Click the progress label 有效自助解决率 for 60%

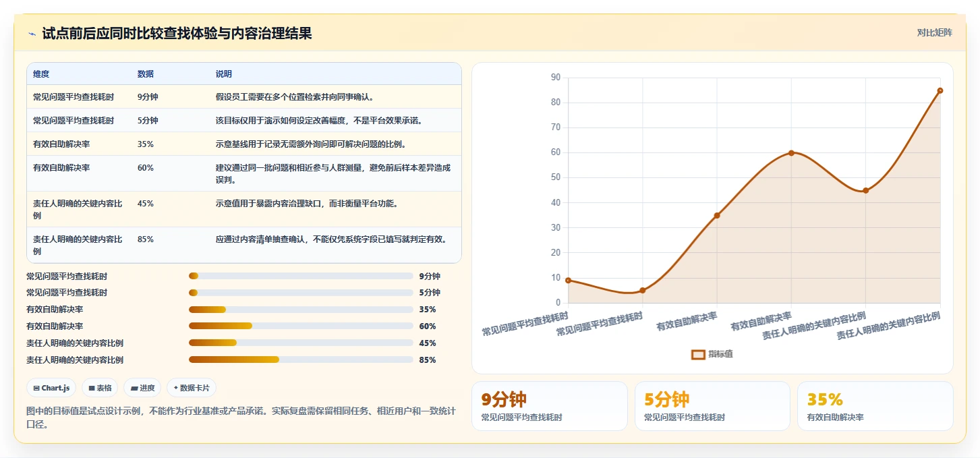coord(55,326)
